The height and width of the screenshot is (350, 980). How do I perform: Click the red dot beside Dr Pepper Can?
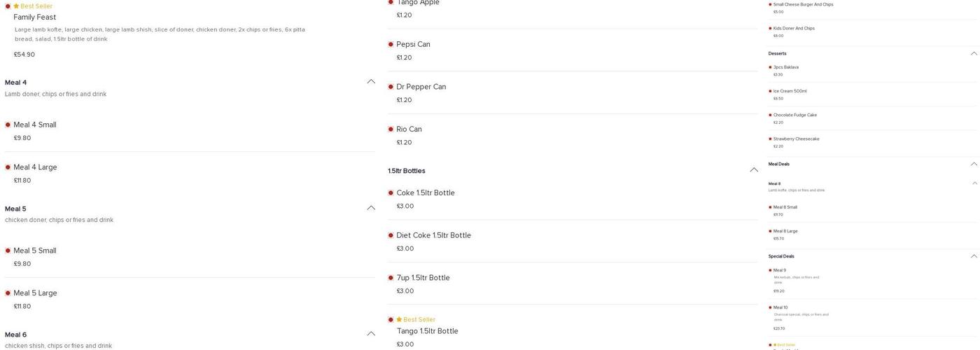[391, 87]
